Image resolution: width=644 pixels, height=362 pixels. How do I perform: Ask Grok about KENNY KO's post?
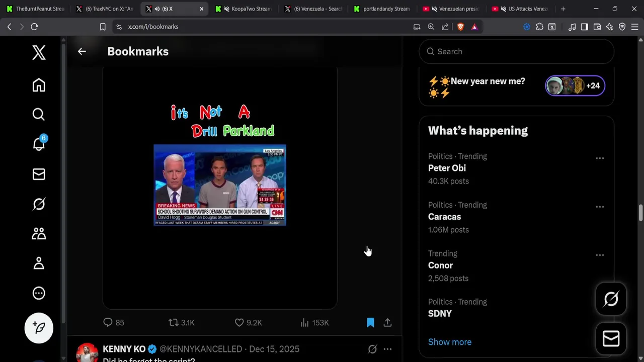point(372,349)
